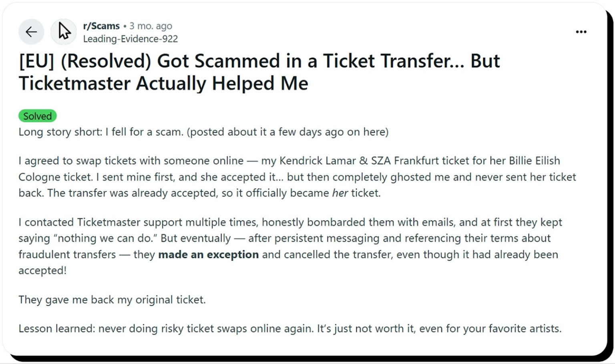Open the post title link
615x364 pixels.
(259, 72)
